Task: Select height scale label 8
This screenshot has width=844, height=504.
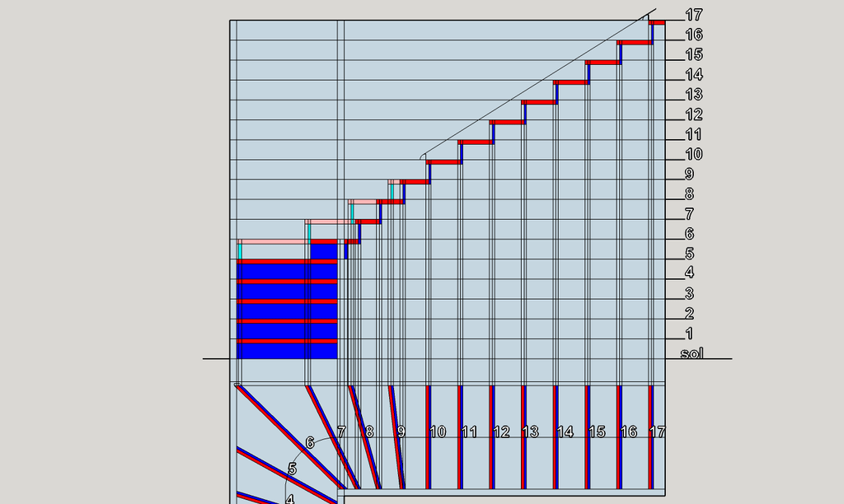Action: click(x=689, y=194)
